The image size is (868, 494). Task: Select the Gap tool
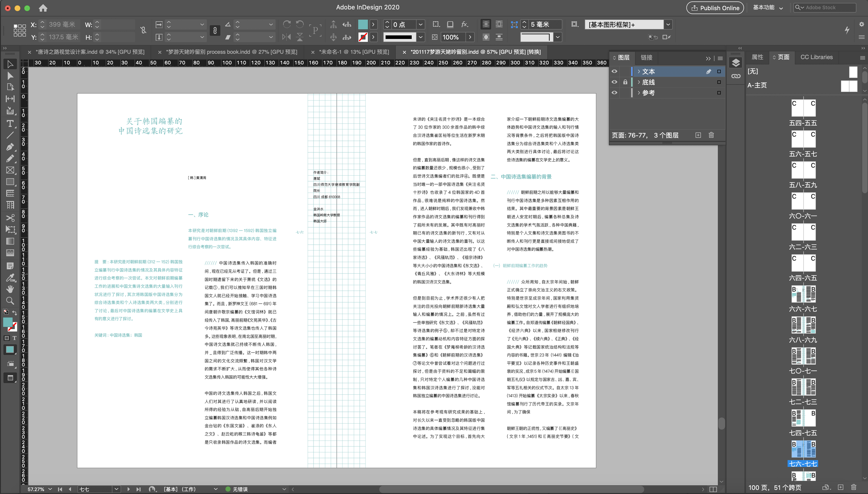point(10,99)
